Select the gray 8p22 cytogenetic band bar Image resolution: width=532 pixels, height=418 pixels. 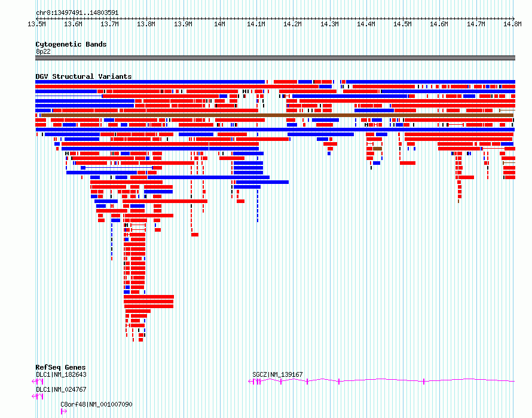[275, 58]
